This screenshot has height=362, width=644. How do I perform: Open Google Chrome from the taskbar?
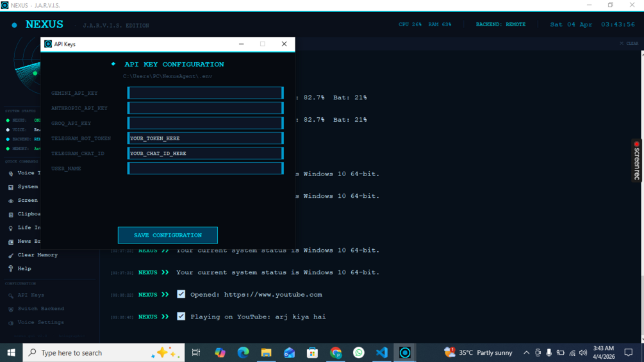point(336,352)
